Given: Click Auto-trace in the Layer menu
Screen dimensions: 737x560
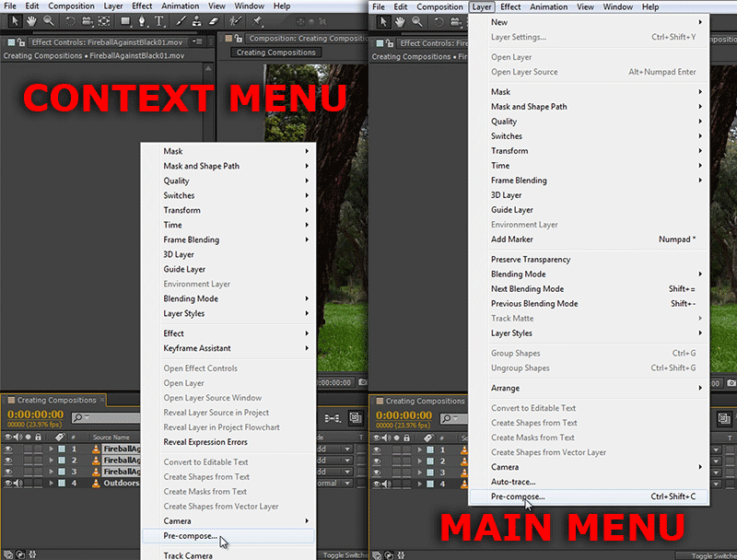Looking at the screenshot, I should click(589, 482).
